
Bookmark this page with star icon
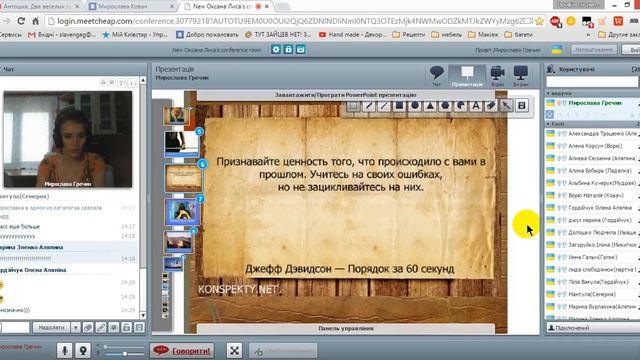pyautogui.click(x=539, y=21)
